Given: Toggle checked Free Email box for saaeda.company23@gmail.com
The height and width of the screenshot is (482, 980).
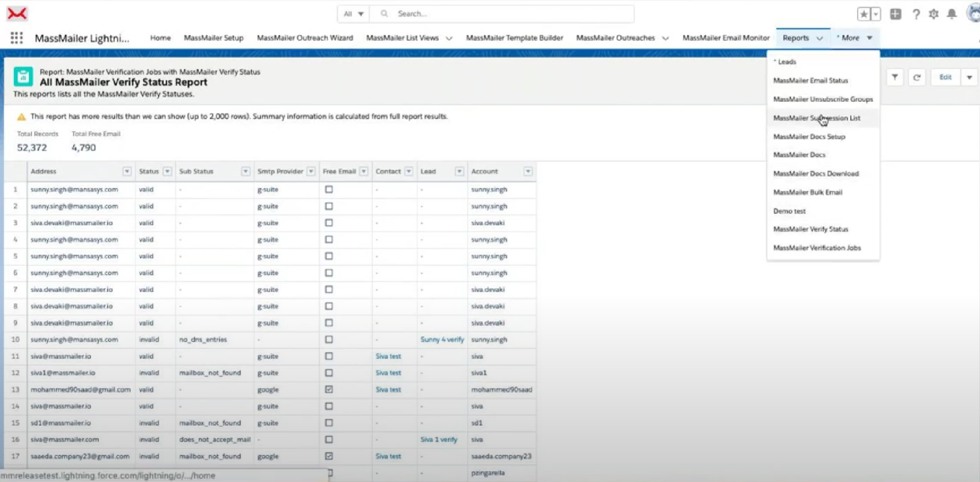Looking at the screenshot, I should click(x=329, y=456).
